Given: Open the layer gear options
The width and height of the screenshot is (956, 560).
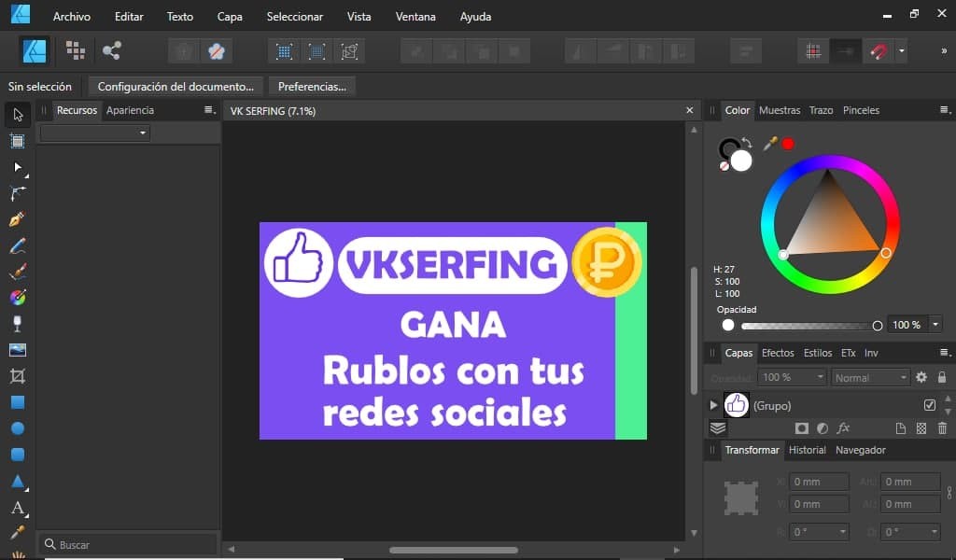Looking at the screenshot, I should pyautogui.click(x=921, y=377).
